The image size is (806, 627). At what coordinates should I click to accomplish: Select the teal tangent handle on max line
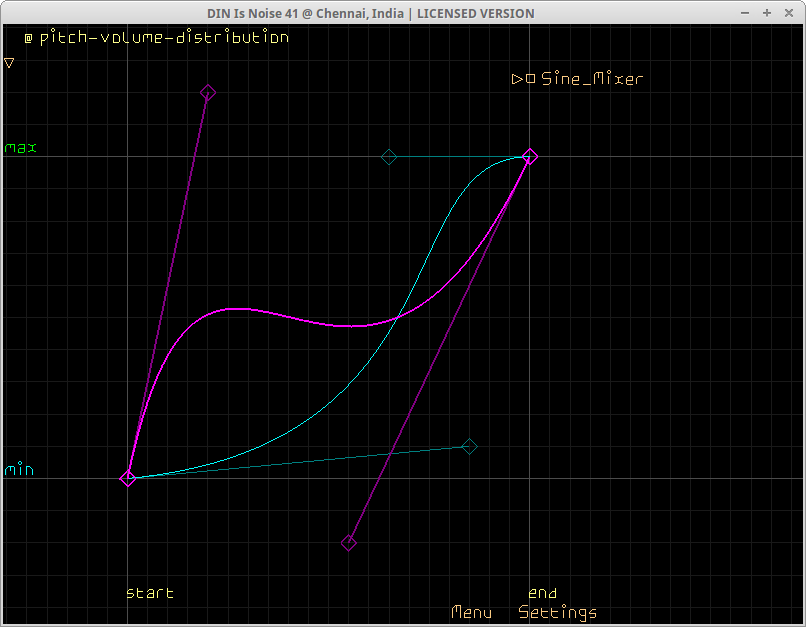click(389, 157)
